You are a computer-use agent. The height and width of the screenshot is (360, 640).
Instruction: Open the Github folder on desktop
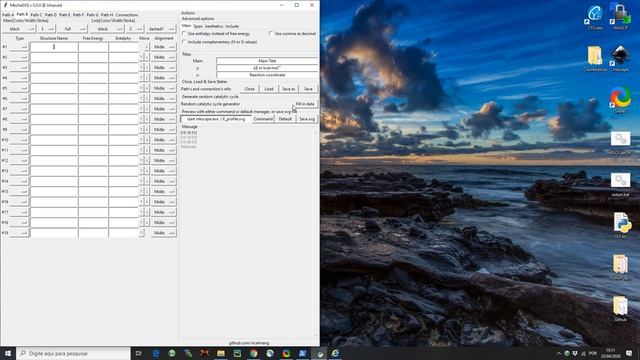620,309
